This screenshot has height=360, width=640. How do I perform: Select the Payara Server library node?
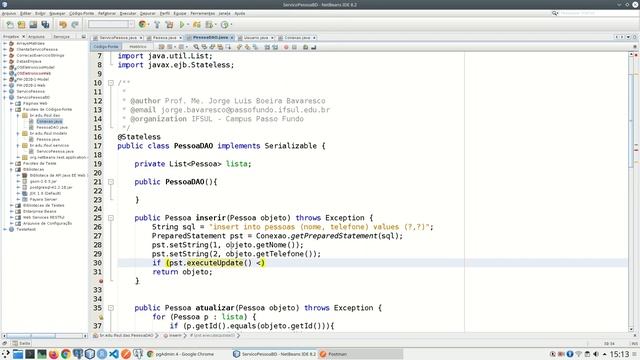43,200
